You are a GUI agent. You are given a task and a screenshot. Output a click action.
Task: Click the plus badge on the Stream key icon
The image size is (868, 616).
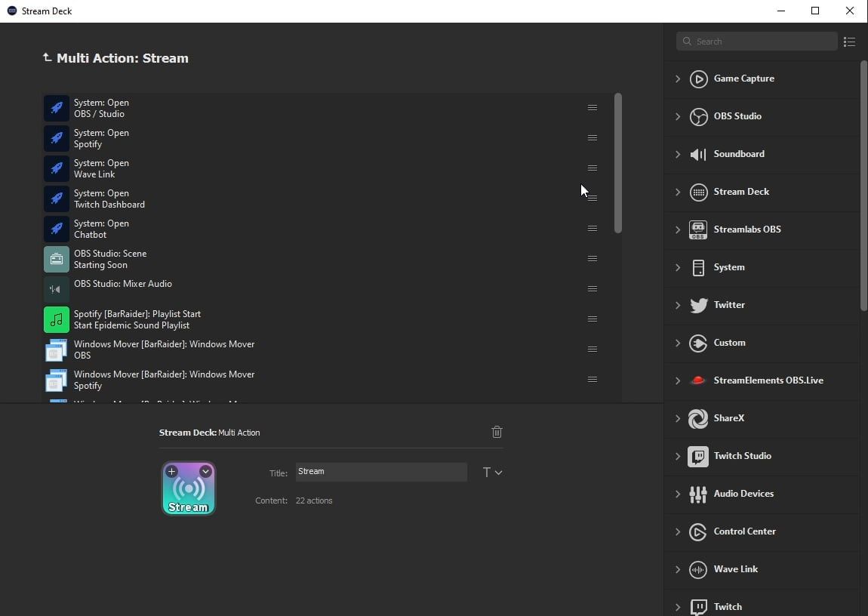coord(172,472)
